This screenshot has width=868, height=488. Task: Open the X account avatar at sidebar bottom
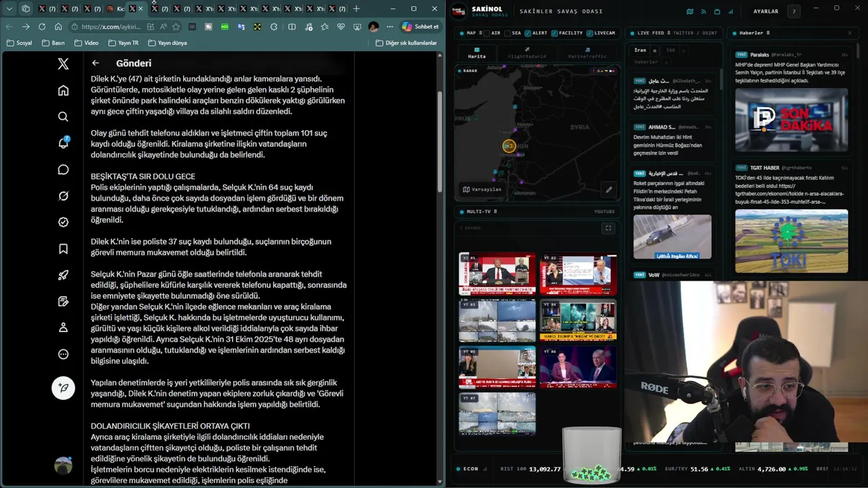click(x=63, y=466)
